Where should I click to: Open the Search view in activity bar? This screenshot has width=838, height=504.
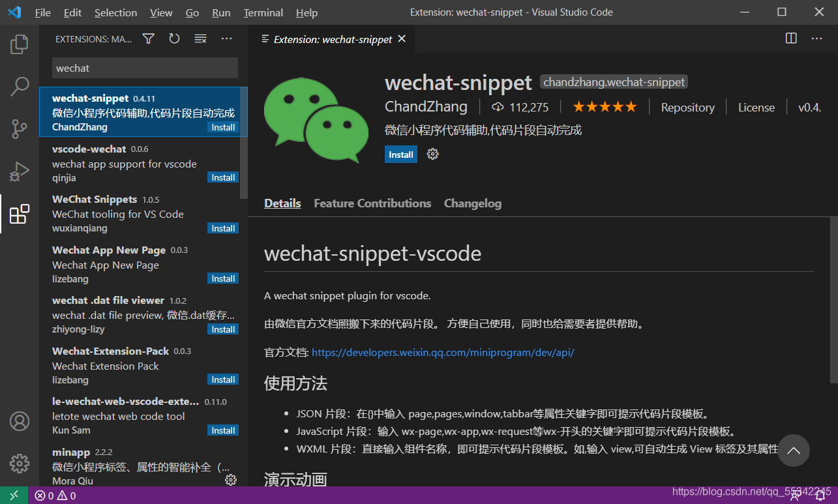pyautogui.click(x=20, y=86)
